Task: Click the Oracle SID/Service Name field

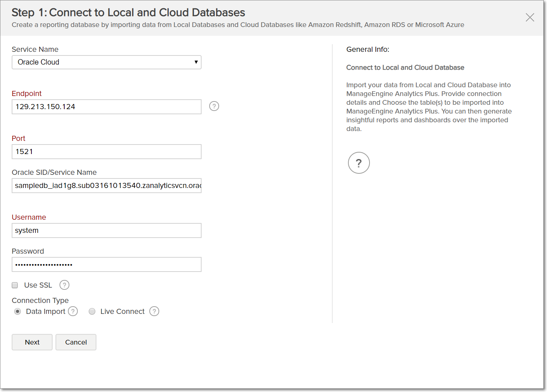Action: tap(106, 185)
